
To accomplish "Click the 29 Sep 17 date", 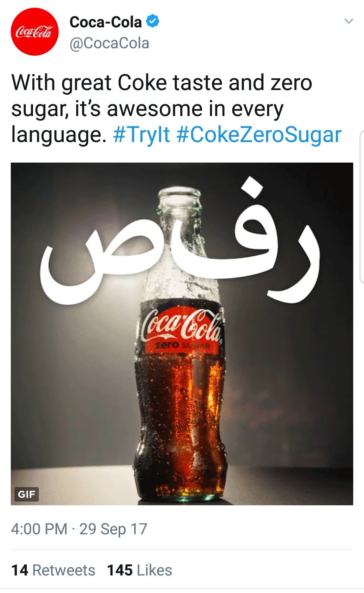I will click(113, 529).
